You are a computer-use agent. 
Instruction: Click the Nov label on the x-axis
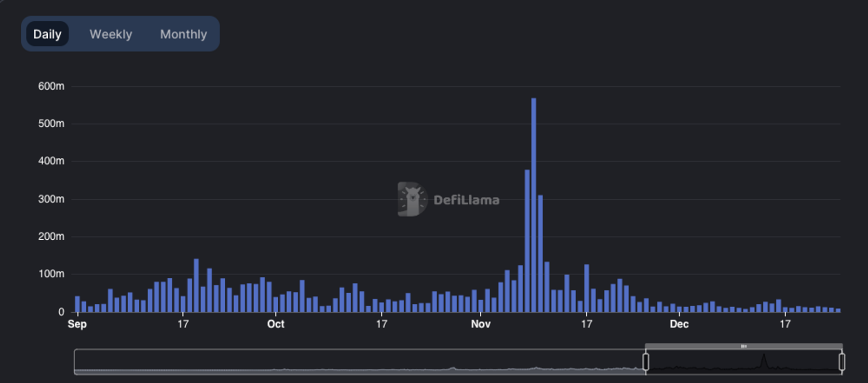coord(481,324)
